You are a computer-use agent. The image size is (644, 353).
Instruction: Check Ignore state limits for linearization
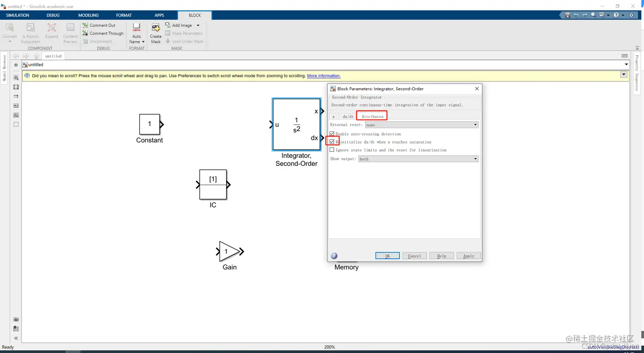(x=332, y=150)
